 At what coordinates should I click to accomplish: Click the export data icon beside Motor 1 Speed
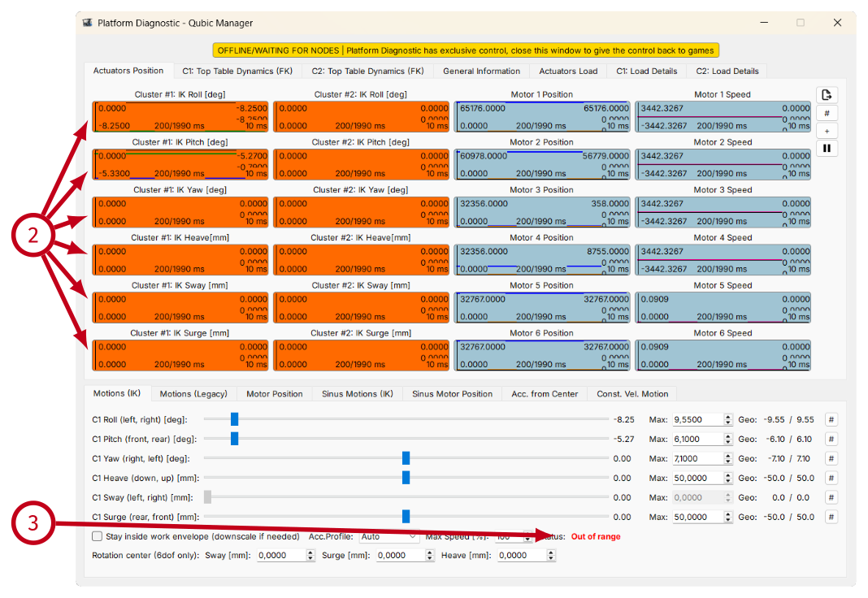[827, 95]
